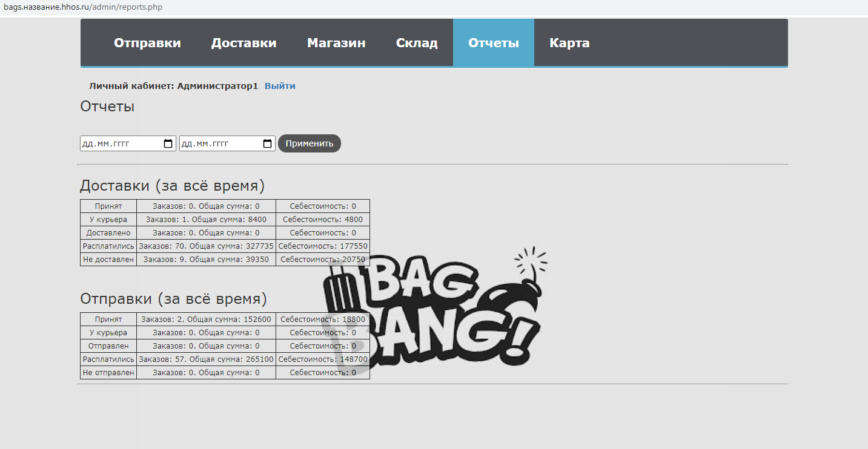Open the Магазин menu section
The width and height of the screenshot is (868, 449).
336,43
